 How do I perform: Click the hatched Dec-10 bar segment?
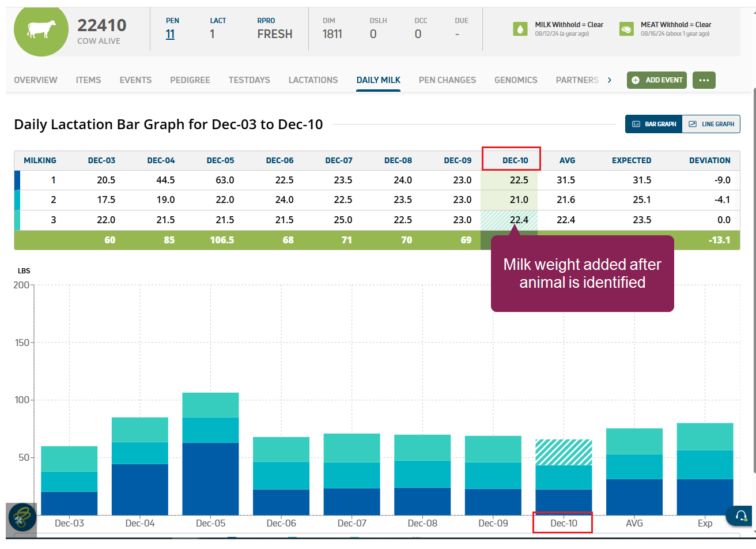(x=564, y=452)
